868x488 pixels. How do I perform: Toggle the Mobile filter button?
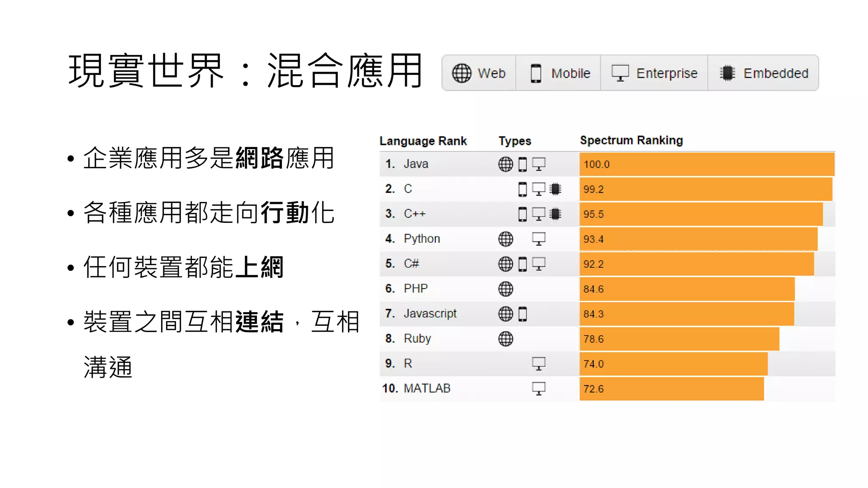[x=558, y=73]
